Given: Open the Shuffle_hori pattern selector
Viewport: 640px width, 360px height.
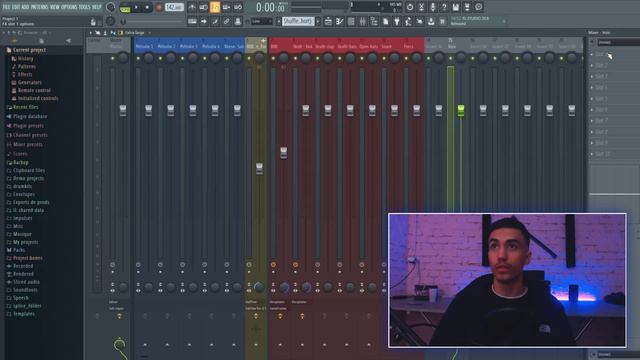Looking at the screenshot, I should (298, 21).
